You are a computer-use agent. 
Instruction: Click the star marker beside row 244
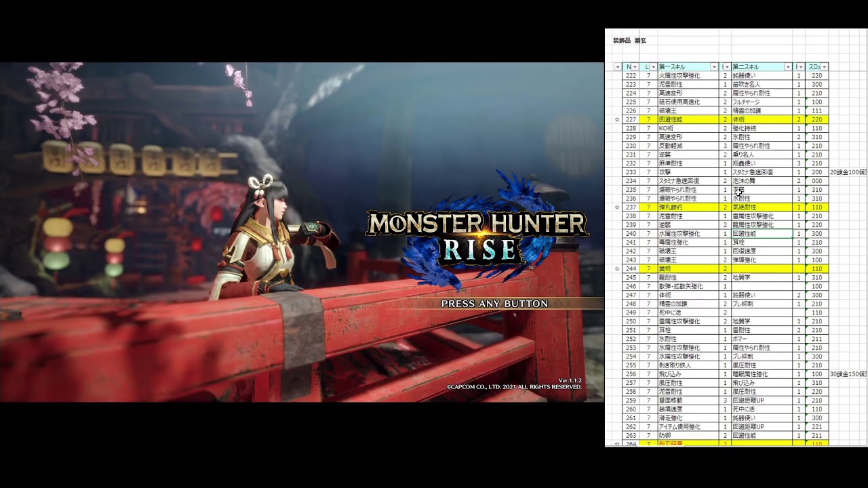tap(617, 269)
